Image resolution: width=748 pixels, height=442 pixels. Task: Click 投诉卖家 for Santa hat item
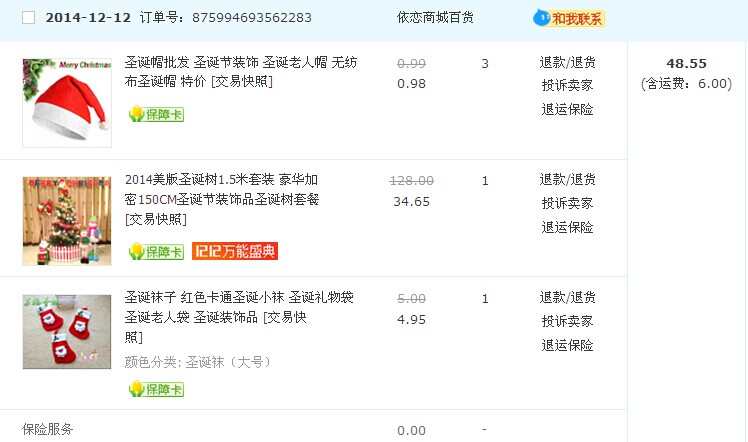[567, 85]
